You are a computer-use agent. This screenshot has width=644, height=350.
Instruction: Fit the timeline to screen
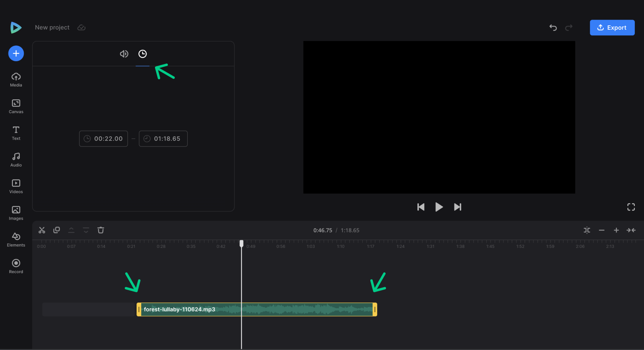tap(631, 230)
